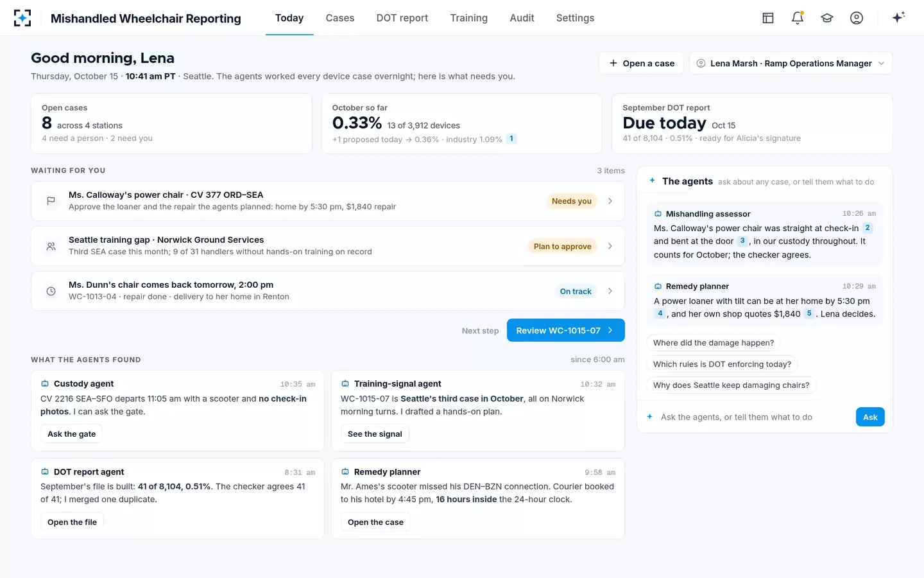Open the layout panel icon in header
The image size is (924, 578).
coord(768,18)
